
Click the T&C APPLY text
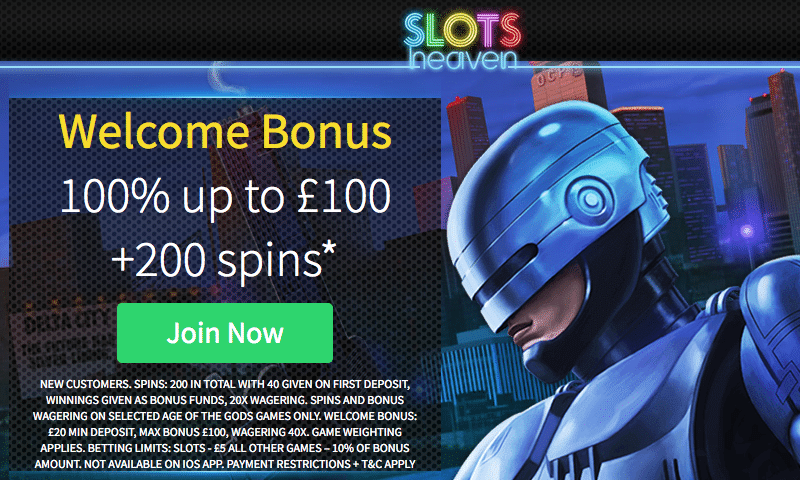coord(388,464)
